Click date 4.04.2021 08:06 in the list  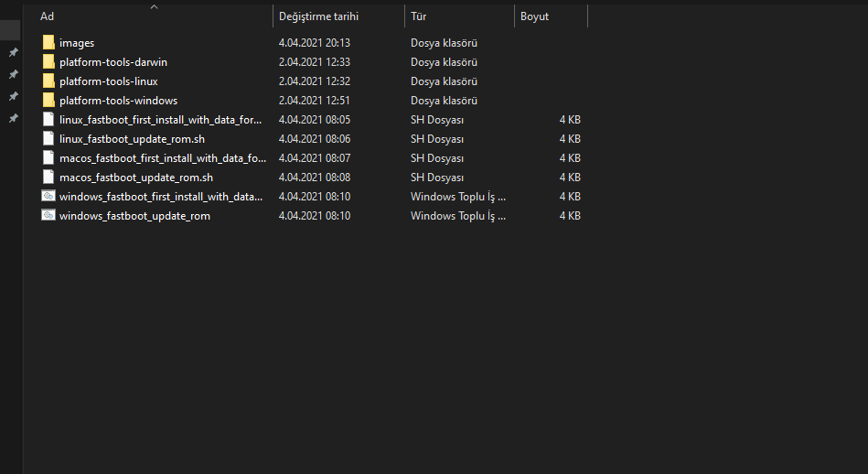click(315, 138)
